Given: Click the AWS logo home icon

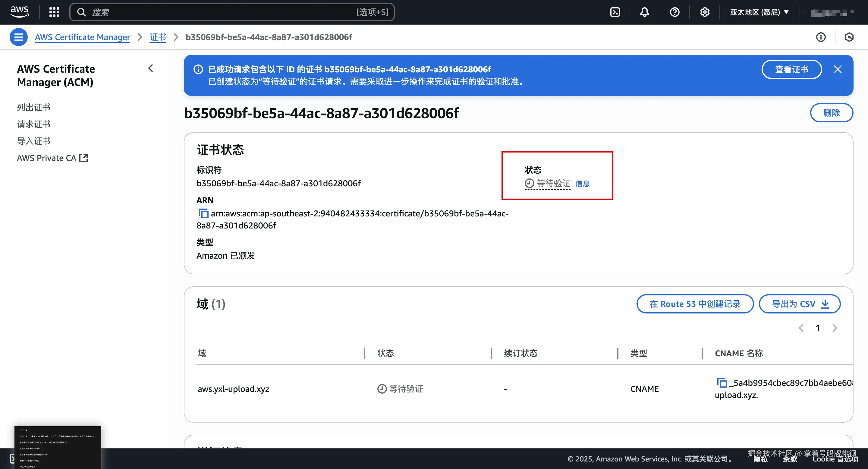Looking at the screenshot, I should (20, 12).
